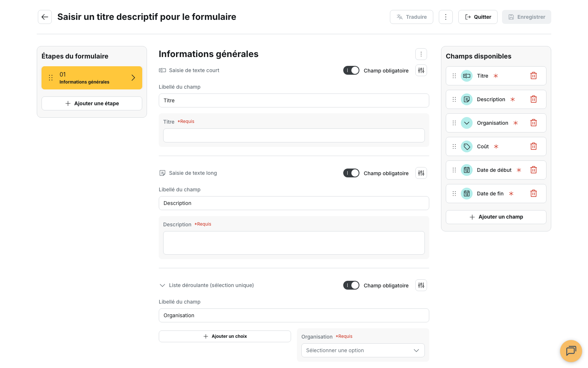Click the form title heading text
The width and height of the screenshot is (588, 368).
click(147, 17)
